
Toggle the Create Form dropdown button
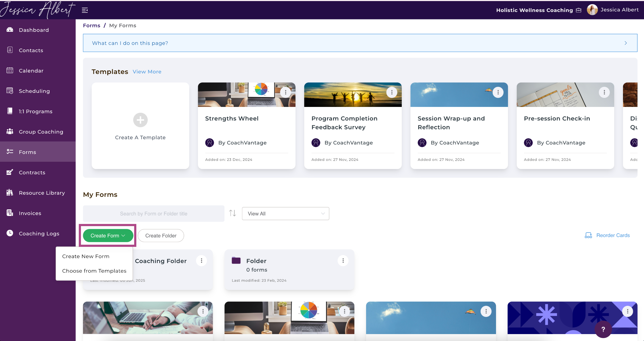pos(108,235)
